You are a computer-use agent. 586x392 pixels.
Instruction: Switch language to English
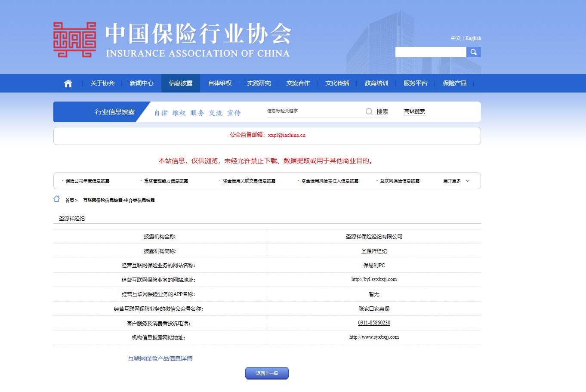point(473,38)
